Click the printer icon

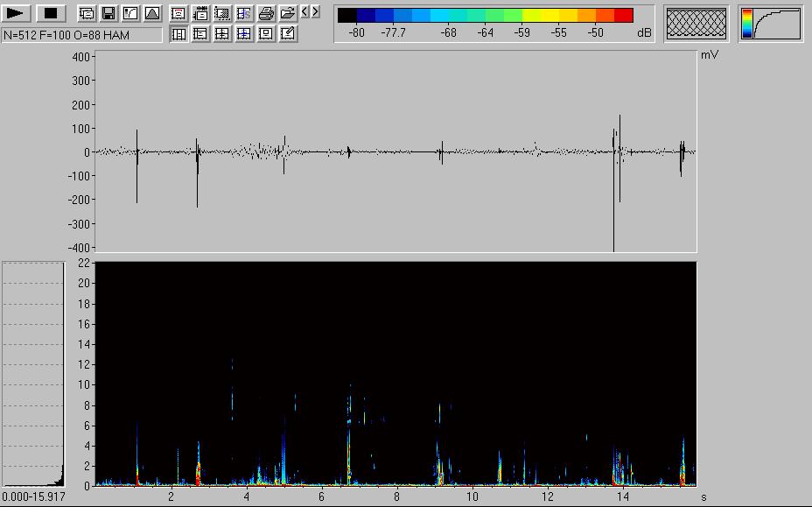266,13
